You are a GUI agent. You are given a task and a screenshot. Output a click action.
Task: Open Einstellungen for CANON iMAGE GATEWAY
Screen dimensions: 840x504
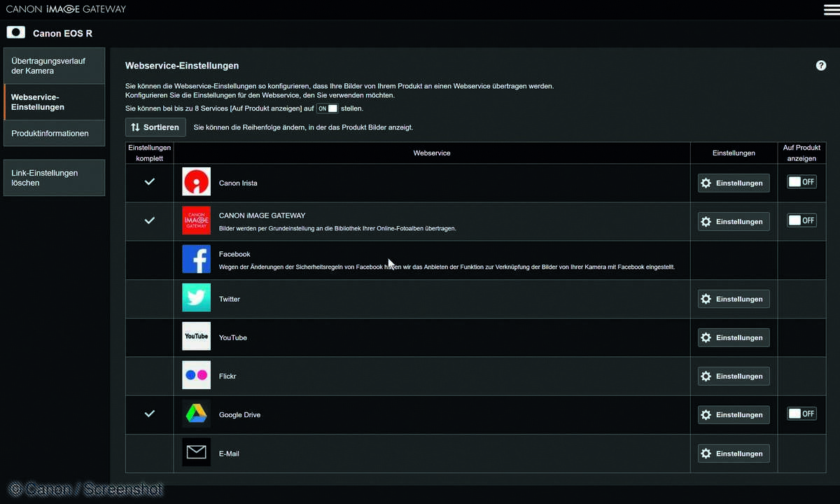(x=734, y=221)
